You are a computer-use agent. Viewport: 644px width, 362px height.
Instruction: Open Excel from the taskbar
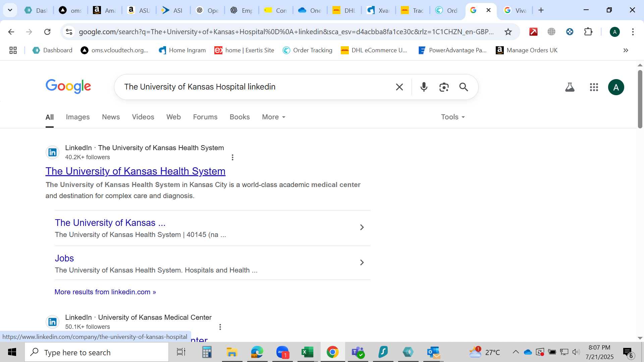(x=307, y=352)
